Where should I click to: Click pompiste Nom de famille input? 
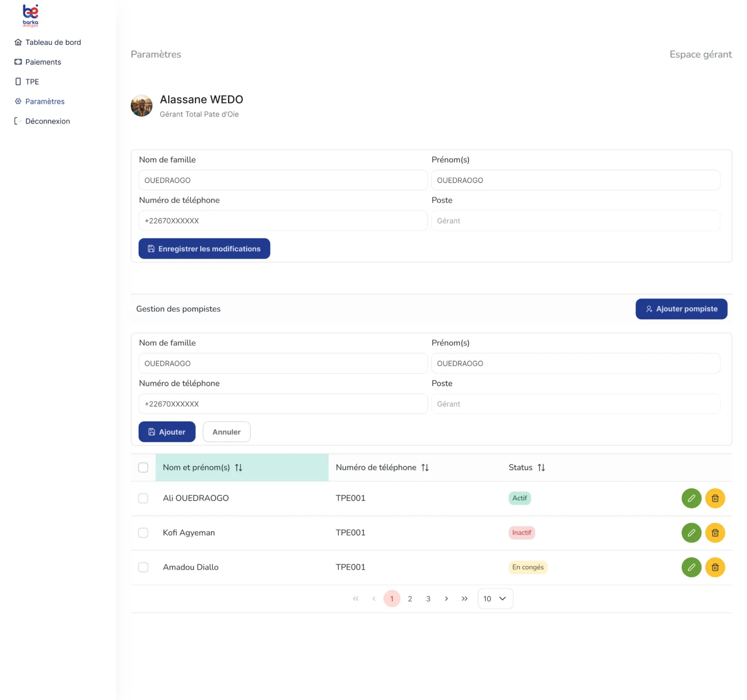coord(283,363)
